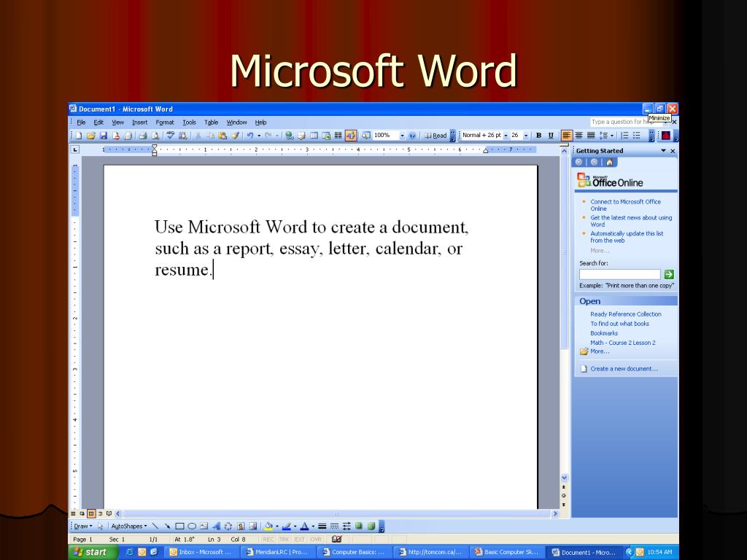Undo the last action
Image resolution: width=747 pixels, height=560 pixels.
[249, 136]
